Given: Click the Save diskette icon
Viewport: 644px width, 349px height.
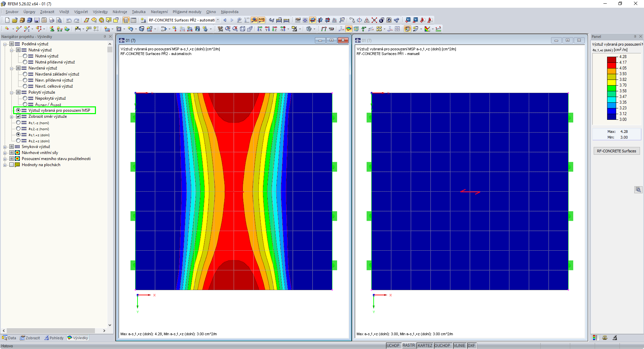Looking at the screenshot, I should click(x=37, y=20).
